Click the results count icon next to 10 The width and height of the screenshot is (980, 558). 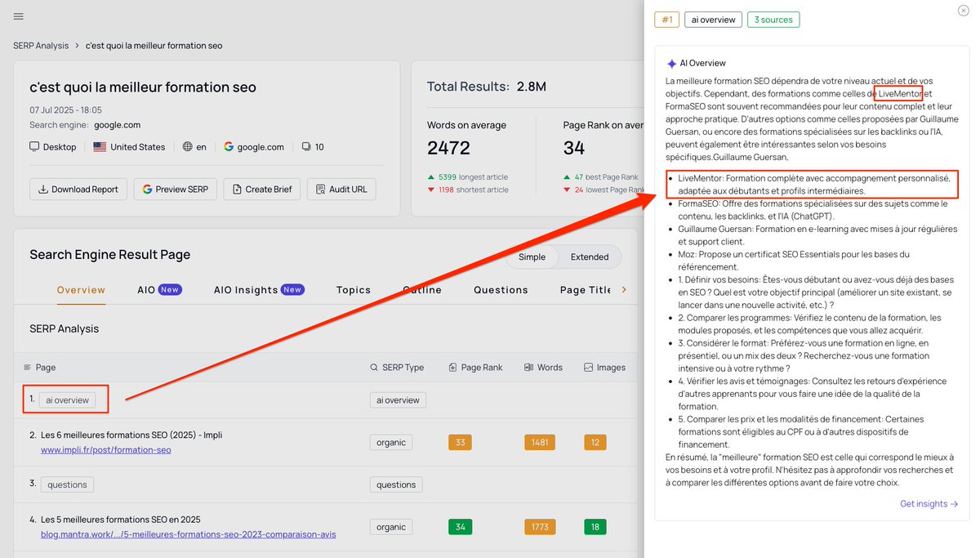pyautogui.click(x=306, y=147)
